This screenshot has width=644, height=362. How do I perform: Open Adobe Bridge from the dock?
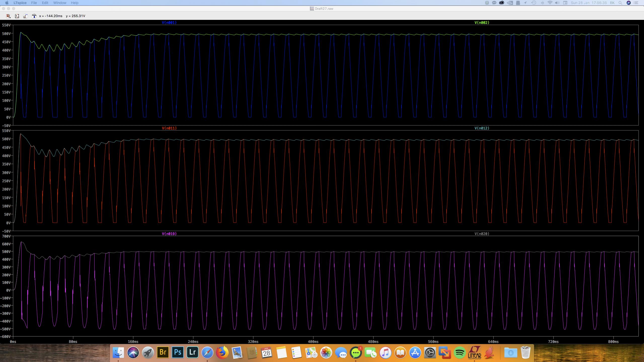[x=163, y=352]
